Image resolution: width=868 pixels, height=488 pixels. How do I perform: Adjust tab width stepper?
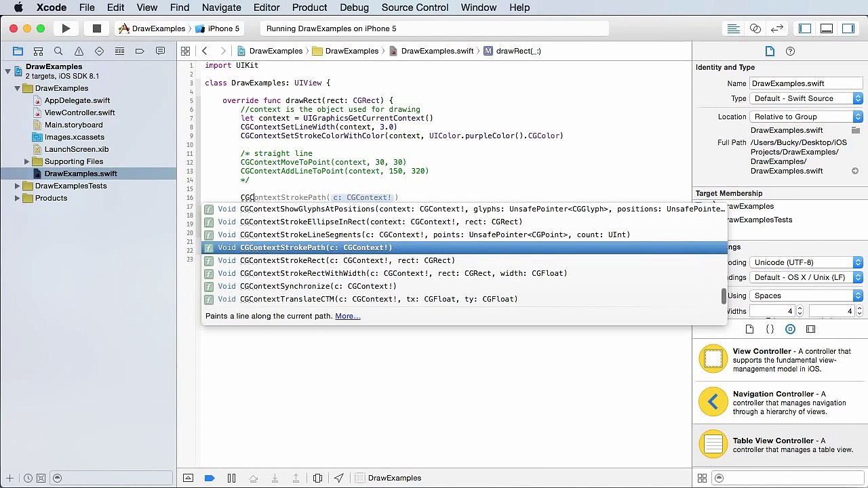pyautogui.click(x=800, y=311)
